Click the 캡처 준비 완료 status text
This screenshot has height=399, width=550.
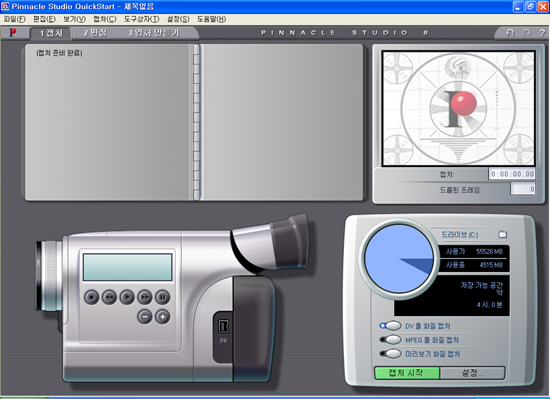point(59,53)
